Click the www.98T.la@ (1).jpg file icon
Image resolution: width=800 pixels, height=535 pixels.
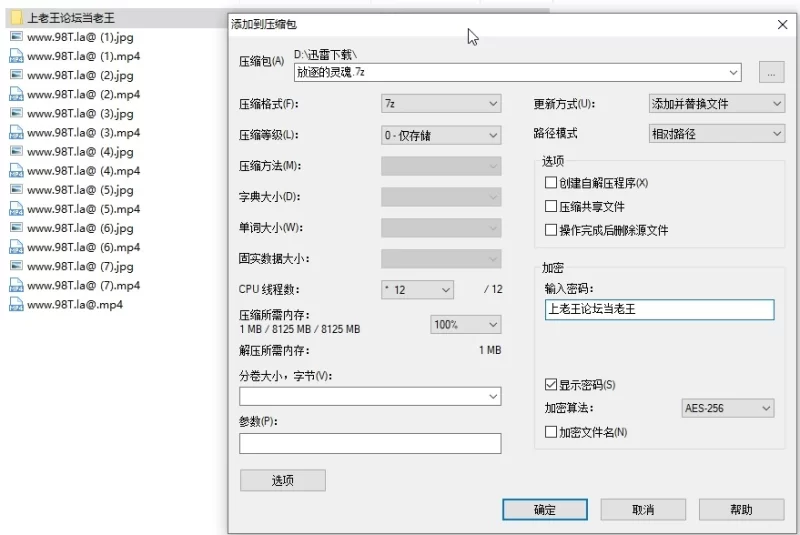(x=16, y=37)
